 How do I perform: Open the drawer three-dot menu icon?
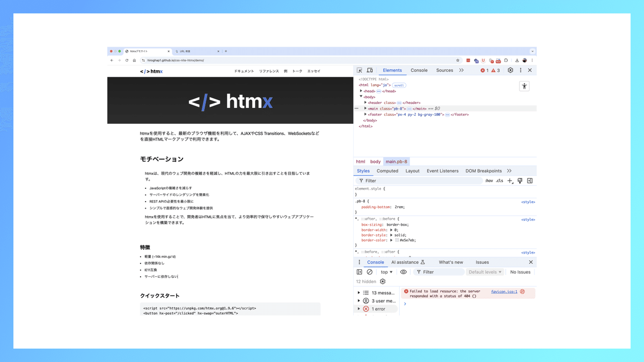click(x=360, y=262)
